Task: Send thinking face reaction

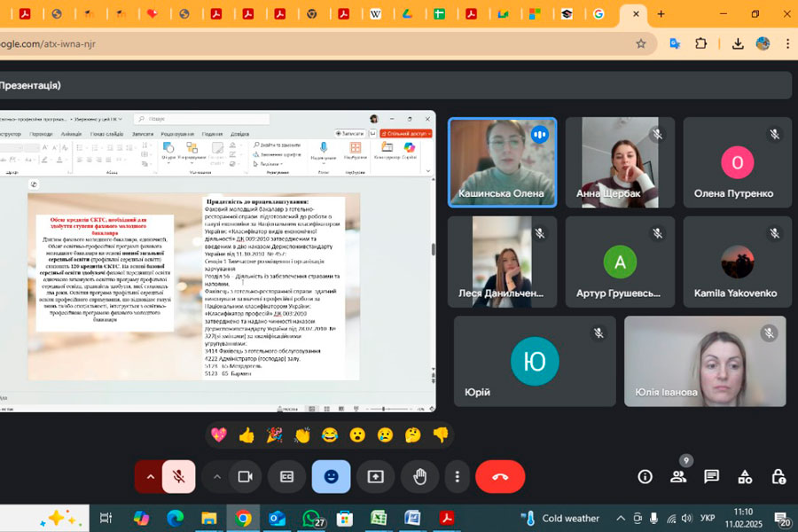Action: [412, 434]
